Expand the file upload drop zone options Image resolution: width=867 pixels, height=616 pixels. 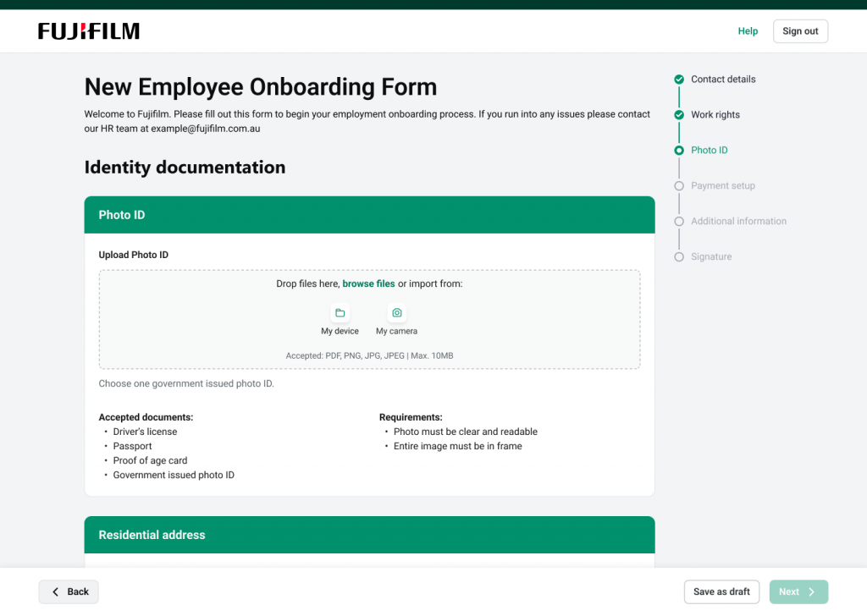[x=368, y=319]
